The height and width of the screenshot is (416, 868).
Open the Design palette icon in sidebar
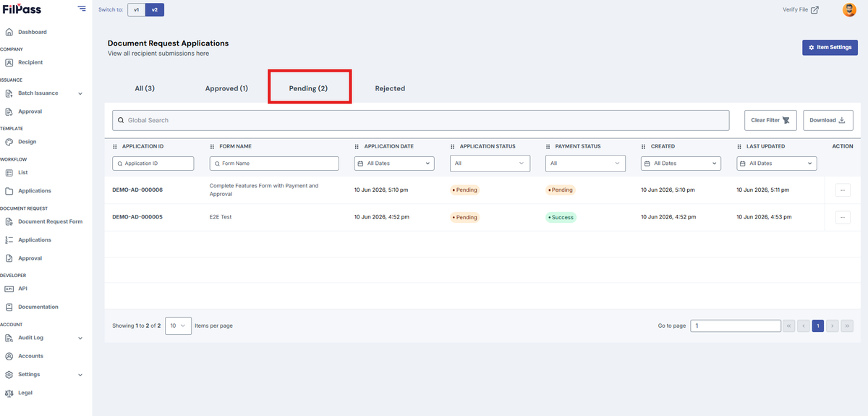point(9,142)
